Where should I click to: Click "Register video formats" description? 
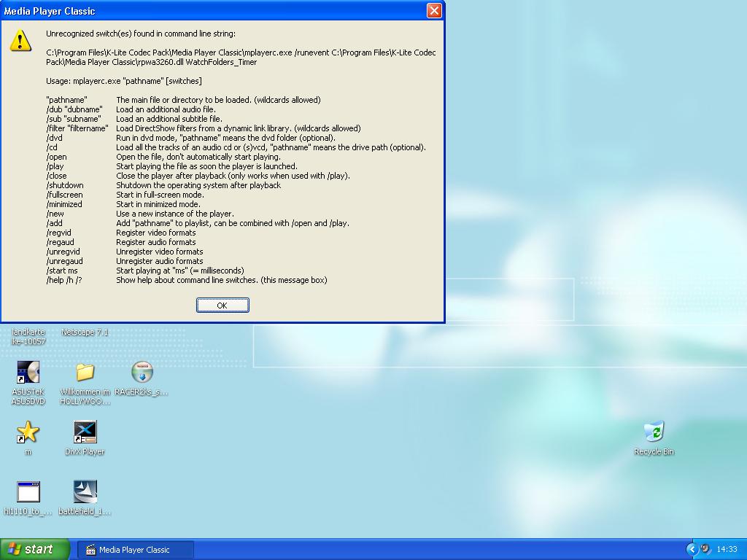click(x=156, y=233)
